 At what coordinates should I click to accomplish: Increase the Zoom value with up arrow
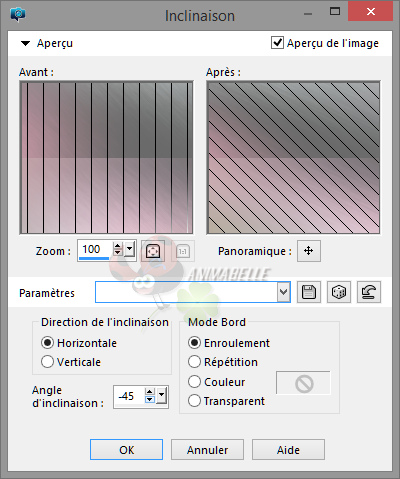point(117,246)
